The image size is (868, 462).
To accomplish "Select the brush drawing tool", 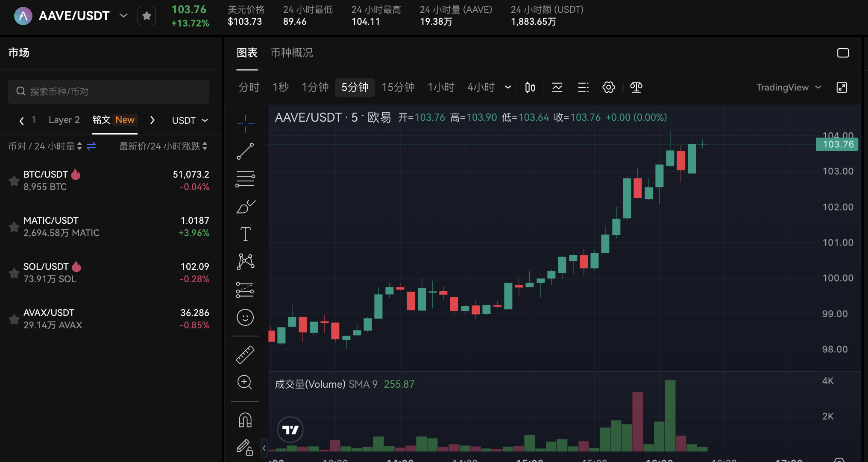I will [x=245, y=207].
